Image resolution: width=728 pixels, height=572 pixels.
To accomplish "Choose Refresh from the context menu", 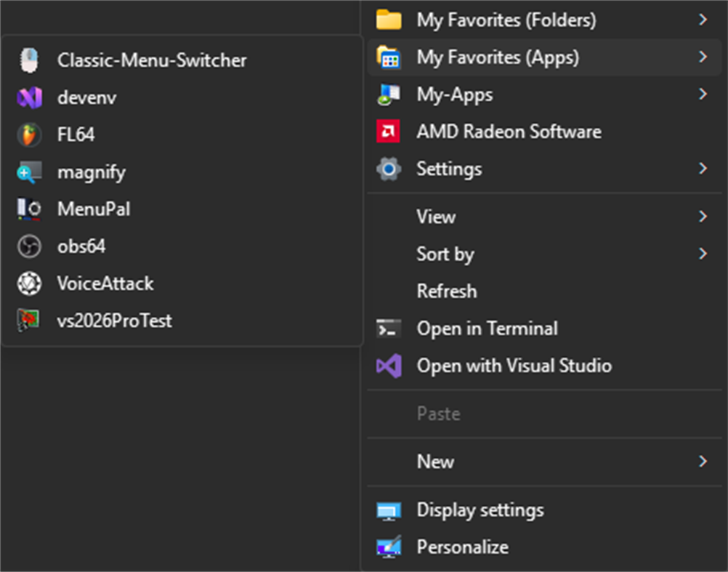I will point(544,291).
